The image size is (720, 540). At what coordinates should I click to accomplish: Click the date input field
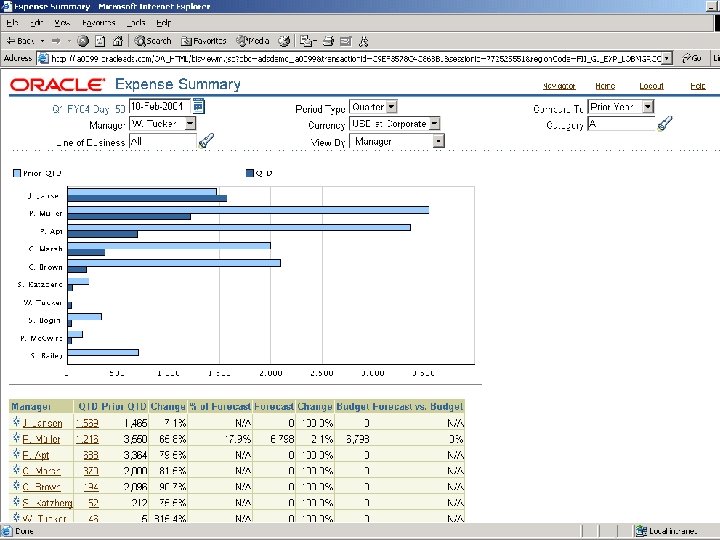pyautogui.click(x=159, y=106)
